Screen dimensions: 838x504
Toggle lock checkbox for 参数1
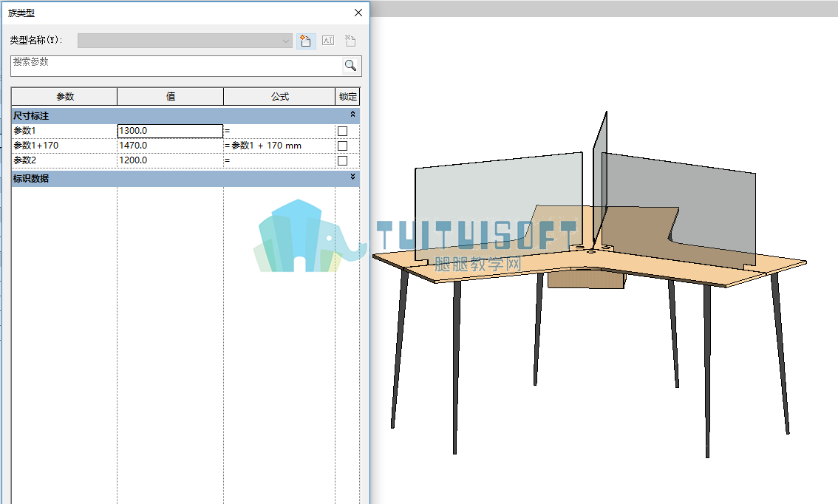(343, 131)
